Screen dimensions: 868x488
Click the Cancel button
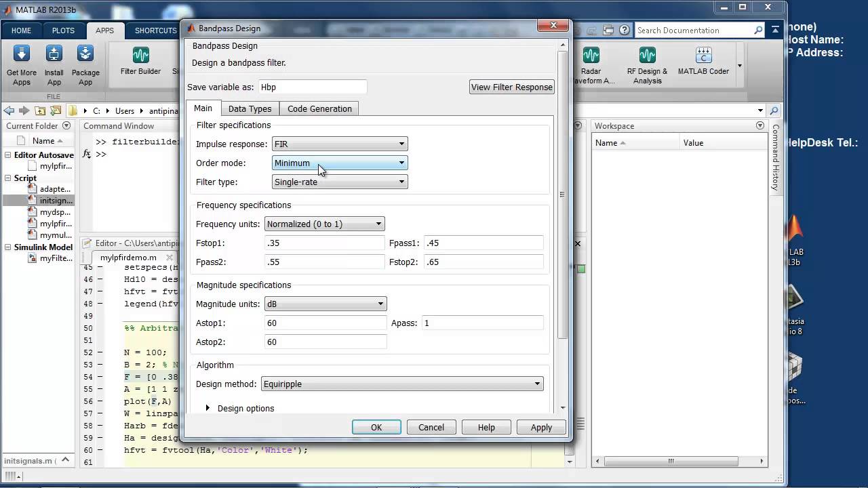click(x=431, y=427)
